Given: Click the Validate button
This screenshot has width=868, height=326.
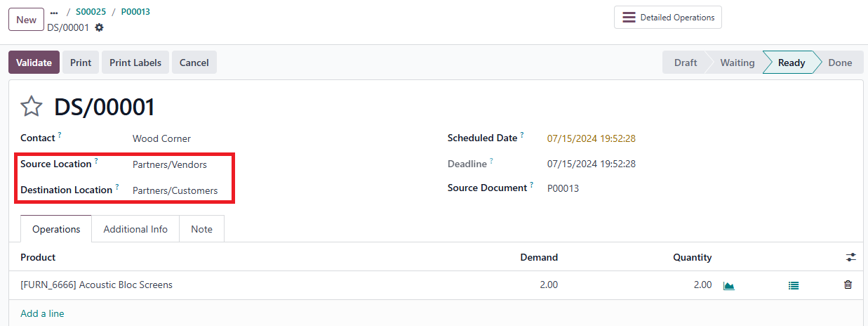Looking at the screenshot, I should pos(34,63).
